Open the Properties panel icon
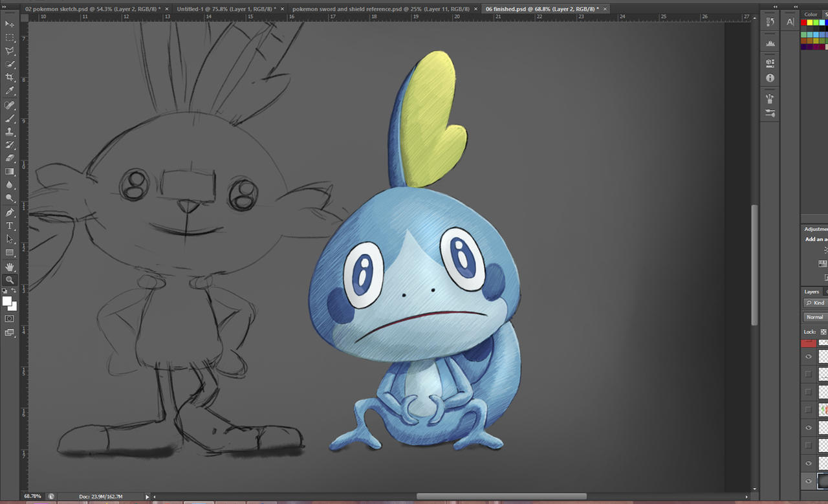Screen dimensions: 828x504 (770, 63)
